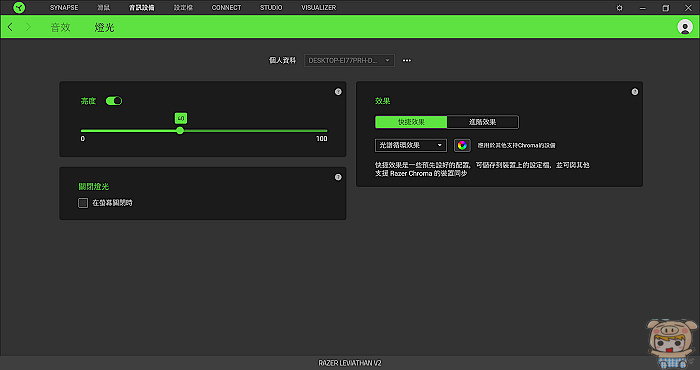Open the user account avatar
The width and height of the screenshot is (700, 370).
(x=685, y=27)
